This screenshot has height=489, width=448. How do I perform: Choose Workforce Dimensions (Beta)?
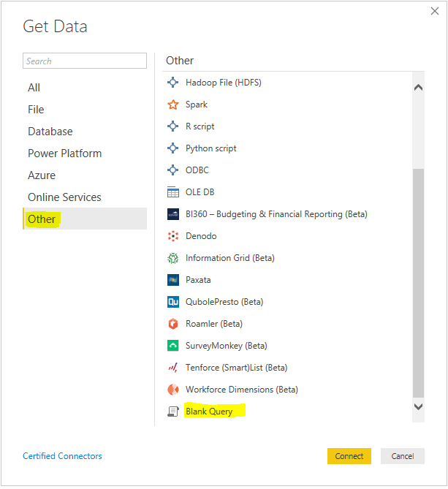(242, 390)
